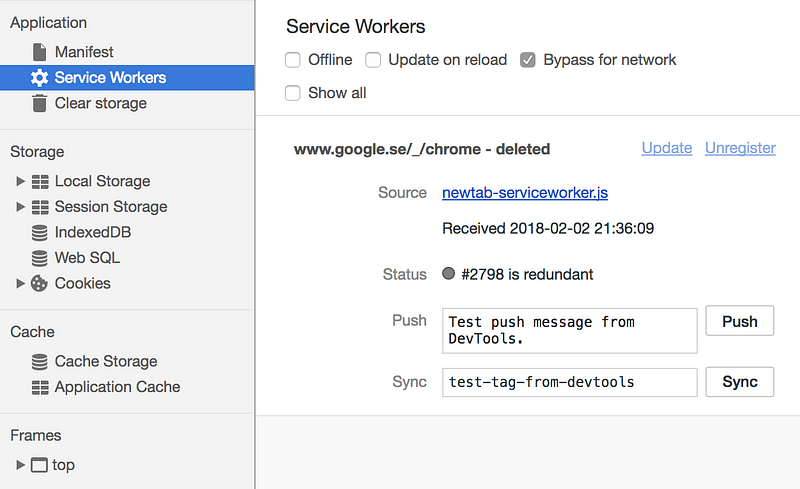Expand the Local Storage tree
The width and height of the screenshot is (800, 489).
pyautogui.click(x=20, y=181)
